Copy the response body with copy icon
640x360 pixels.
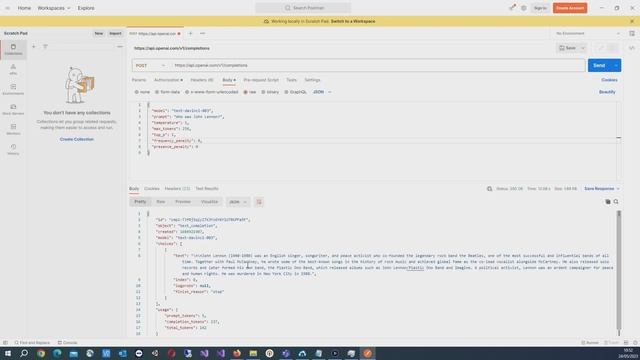pos(608,202)
